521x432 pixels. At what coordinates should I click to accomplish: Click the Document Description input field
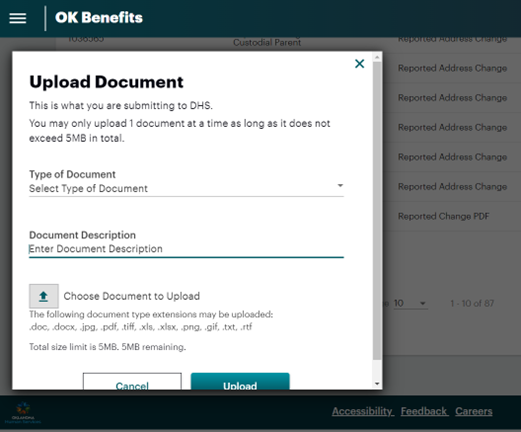point(186,249)
